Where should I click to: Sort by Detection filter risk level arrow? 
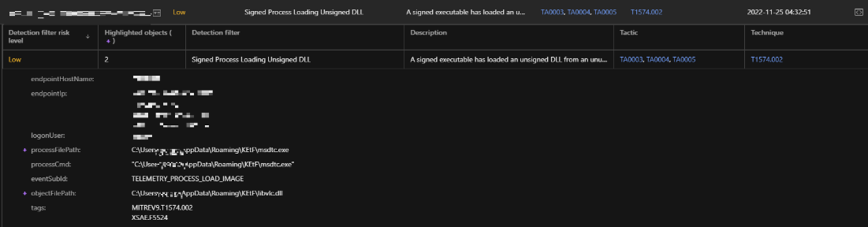87,37
